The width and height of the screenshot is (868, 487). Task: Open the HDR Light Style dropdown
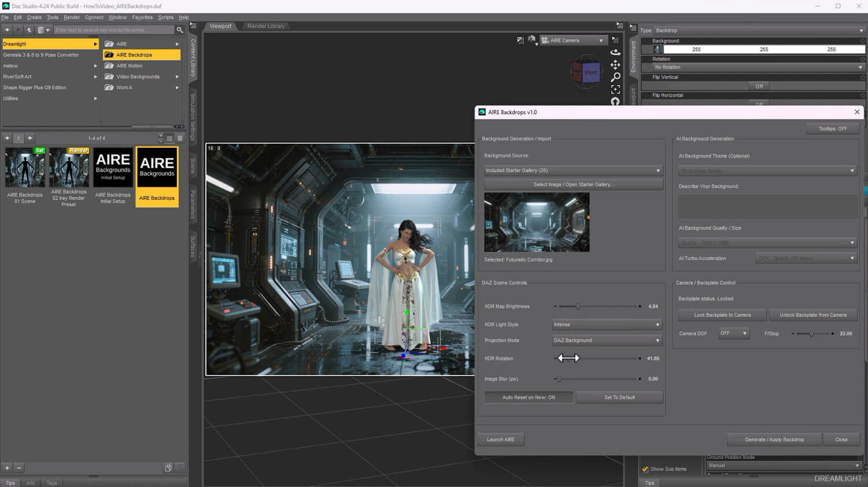coord(607,324)
